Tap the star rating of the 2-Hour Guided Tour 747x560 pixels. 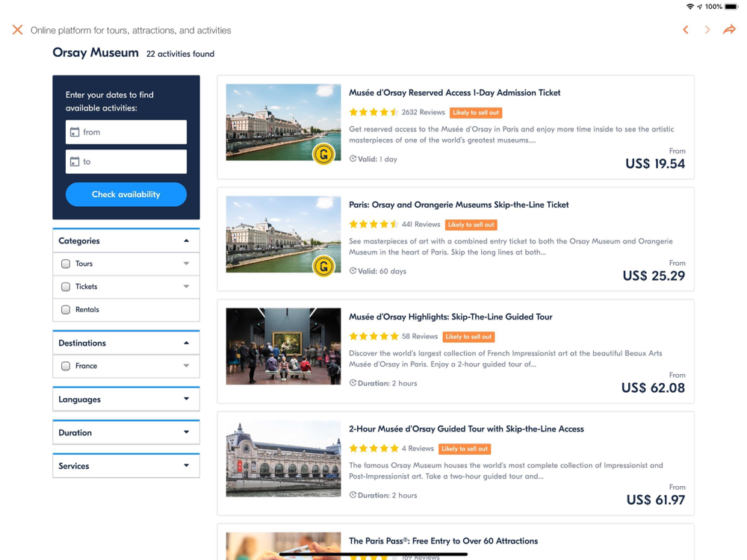(373, 448)
